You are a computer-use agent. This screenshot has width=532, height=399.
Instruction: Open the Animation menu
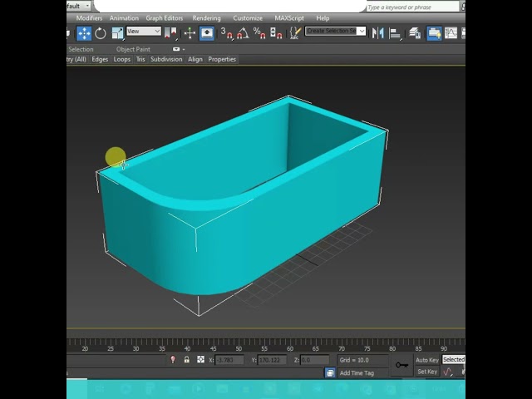point(124,18)
